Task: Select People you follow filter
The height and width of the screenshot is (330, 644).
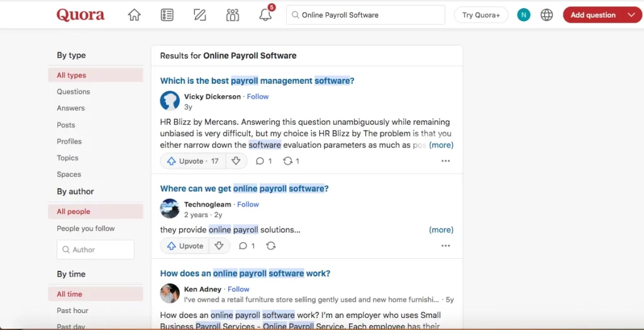Action: click(x=86, y=229)
